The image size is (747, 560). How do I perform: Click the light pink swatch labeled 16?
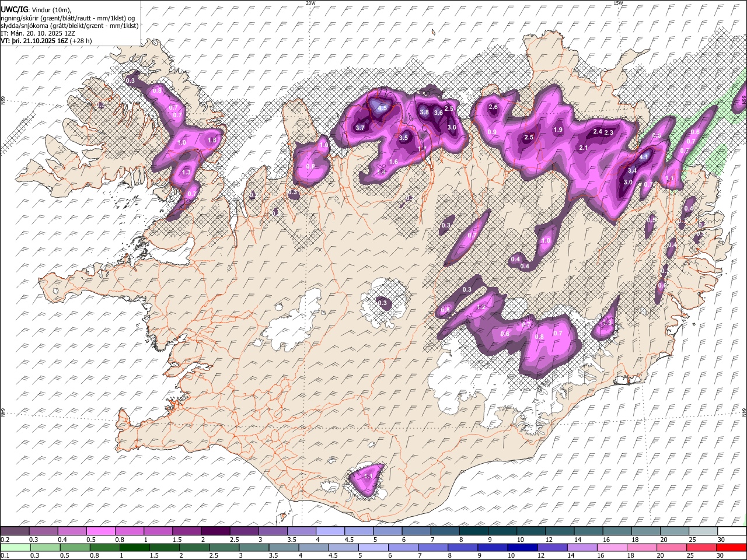coord(610,547)
